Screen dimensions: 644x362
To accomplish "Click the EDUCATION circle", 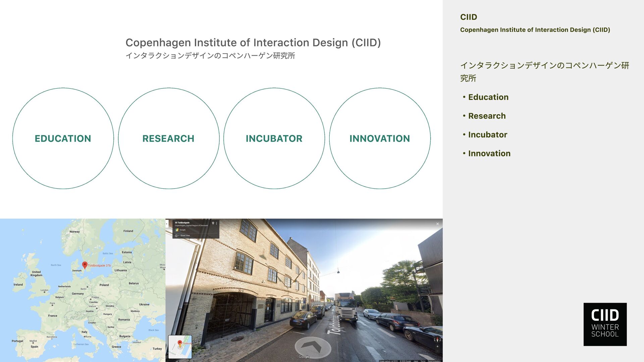I will pos(63,138).
